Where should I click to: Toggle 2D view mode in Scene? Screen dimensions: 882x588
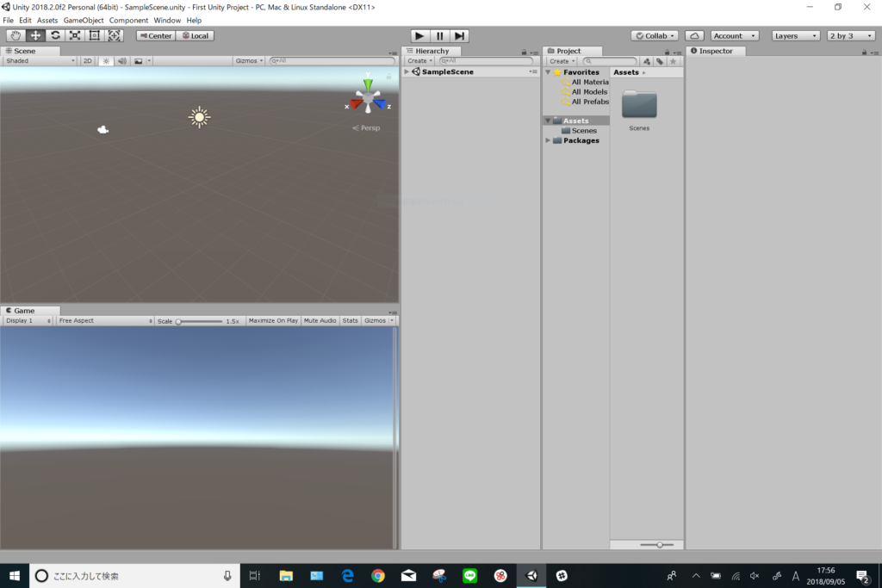(88, 61)
